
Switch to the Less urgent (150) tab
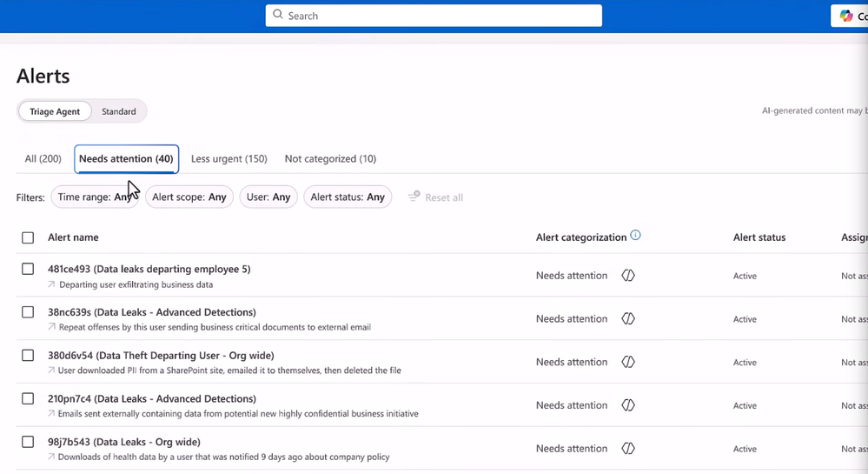click(229, 159)
